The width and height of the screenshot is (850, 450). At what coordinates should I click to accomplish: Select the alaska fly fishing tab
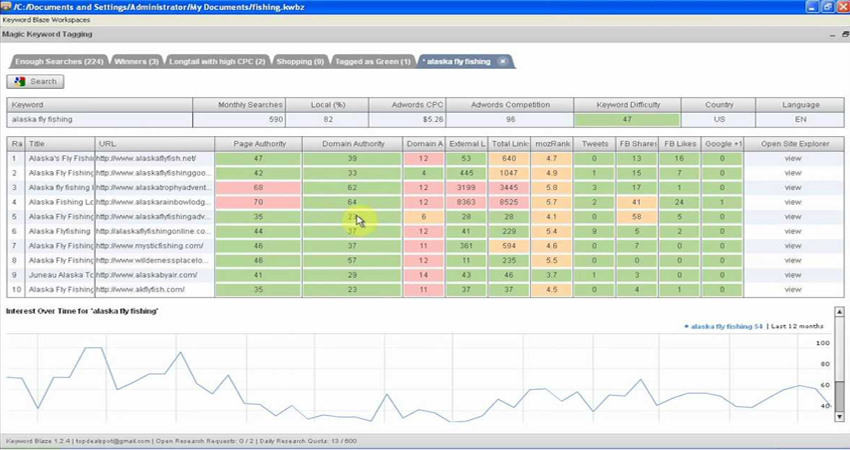(x=458, y=61)
